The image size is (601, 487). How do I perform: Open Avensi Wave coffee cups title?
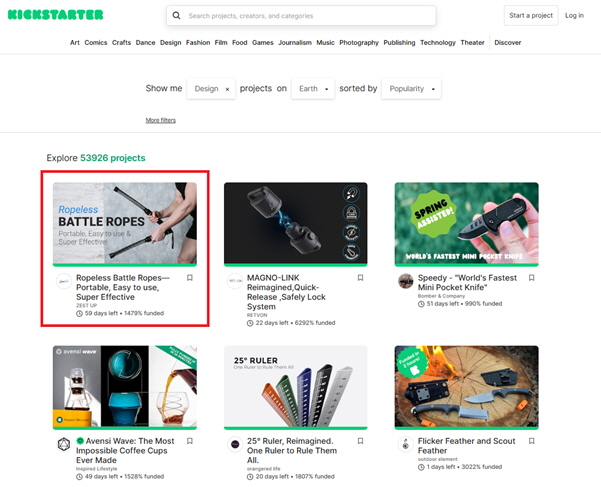tap(125, 451)
